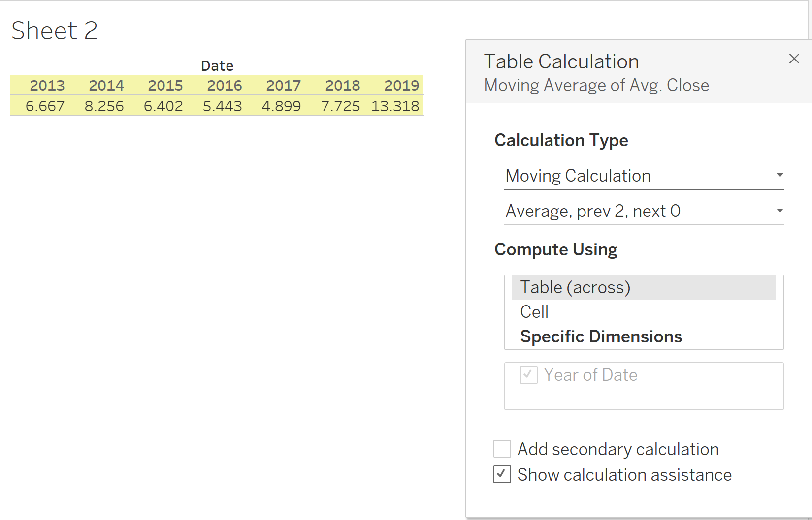Uncheck Show calculation assistance
The image size is (812, 520).
point(502,475)
